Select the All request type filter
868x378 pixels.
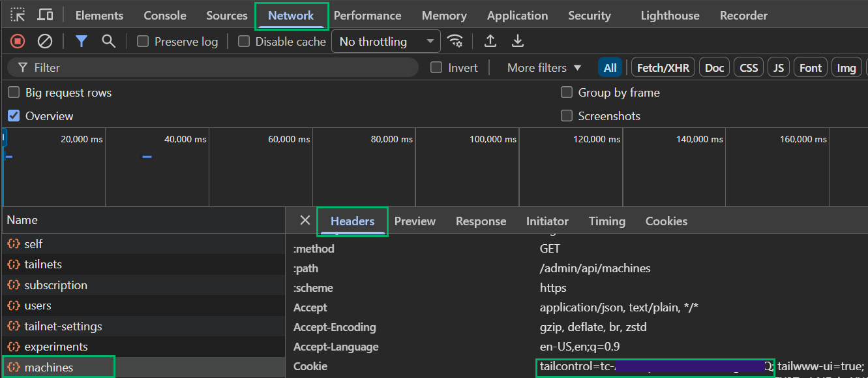pos(610,67)
